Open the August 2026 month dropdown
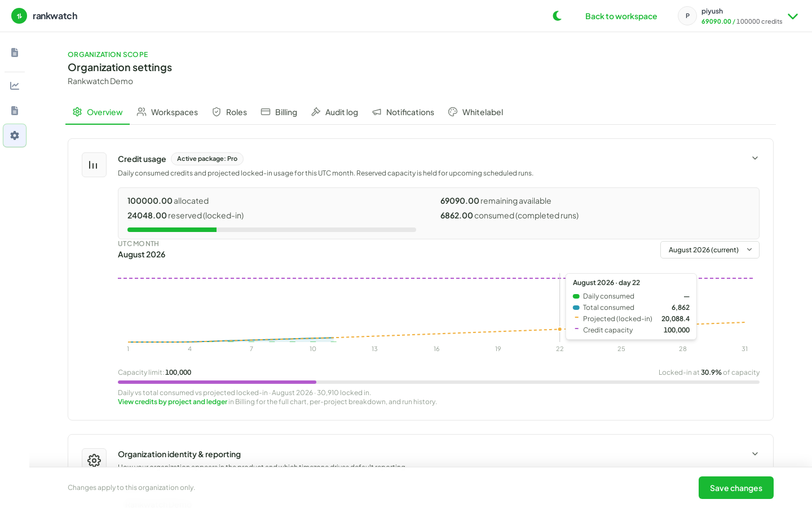 pos(710,250)
